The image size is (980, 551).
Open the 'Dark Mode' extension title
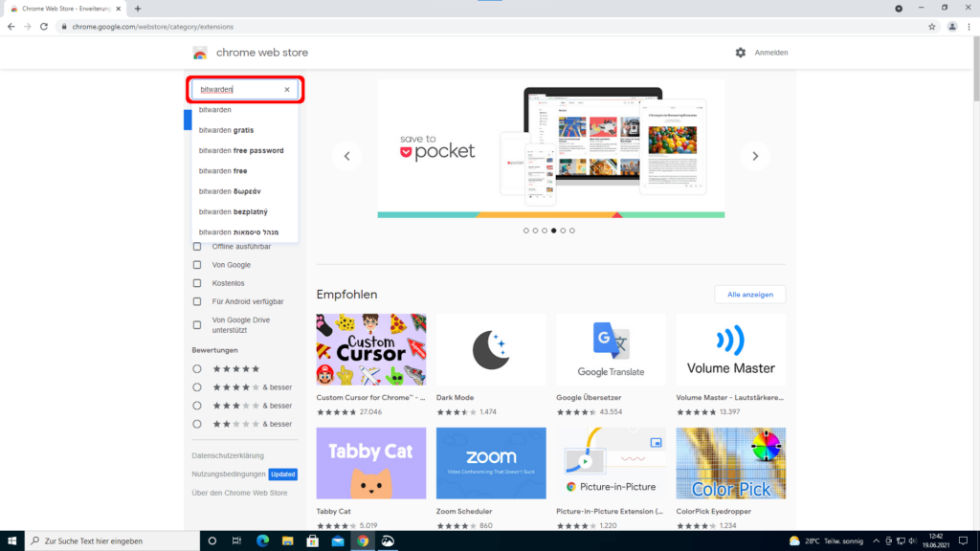(x=455, y=397)
